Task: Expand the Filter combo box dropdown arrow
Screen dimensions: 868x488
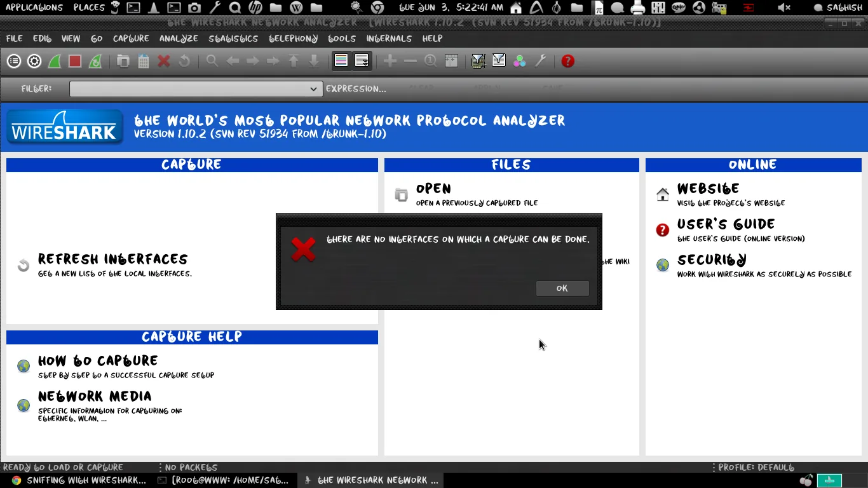Action: tap(313, 89)
